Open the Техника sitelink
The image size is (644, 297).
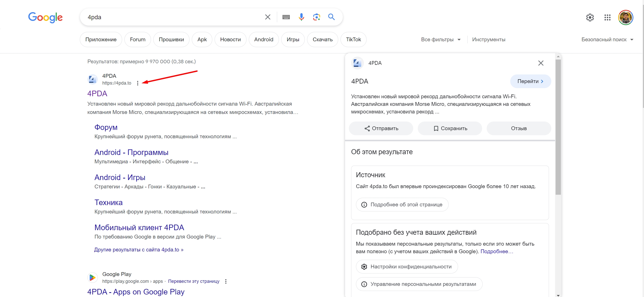tap(108, 203)
